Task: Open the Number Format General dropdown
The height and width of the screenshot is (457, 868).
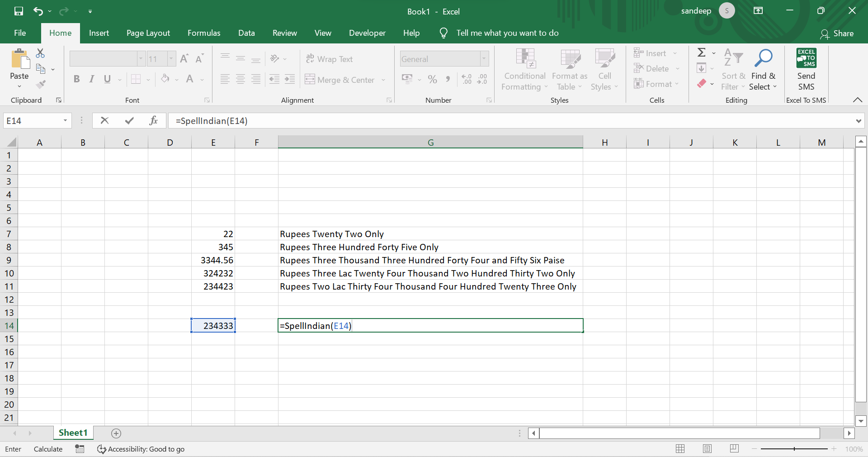Action: [x=484, y=59]
